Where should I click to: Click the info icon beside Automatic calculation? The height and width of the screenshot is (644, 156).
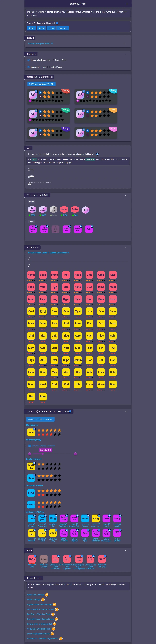click(97, 154)
